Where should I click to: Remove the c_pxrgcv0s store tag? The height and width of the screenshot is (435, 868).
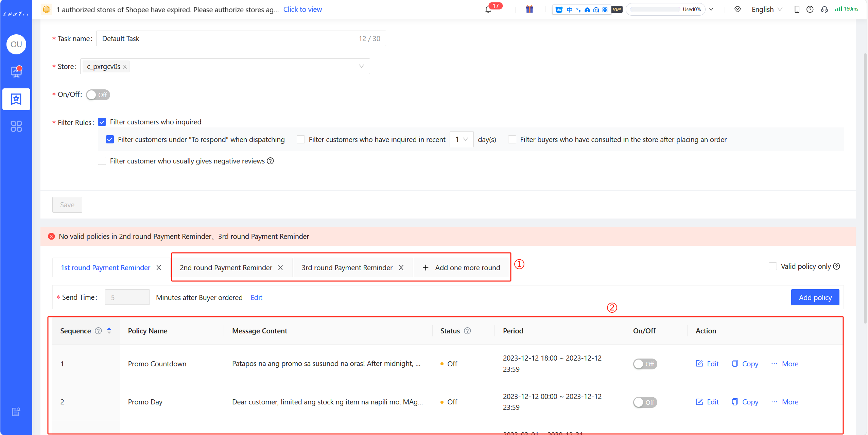pyautogui.click(x=125, y=67)
